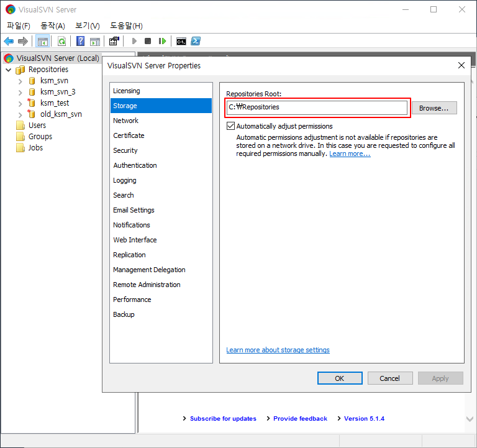Select VisualSVN Server (Local) root node
The height and width of the screenshot is (448, 477).
click(x=52, y=58)
